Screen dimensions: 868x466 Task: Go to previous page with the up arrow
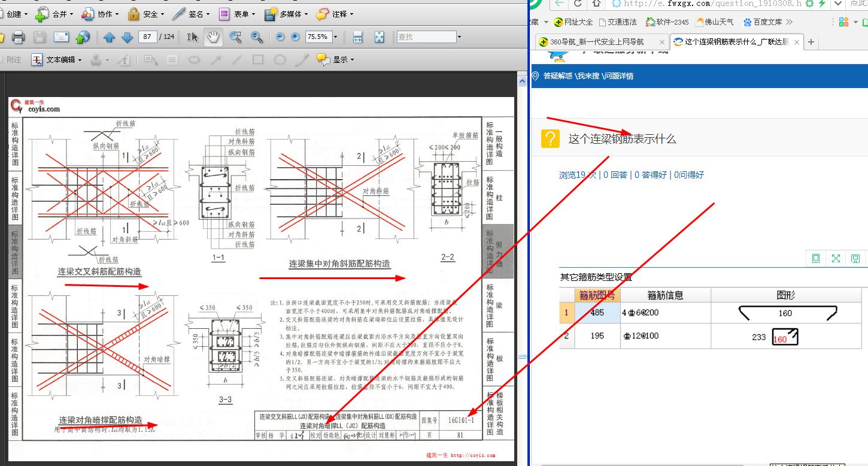pyautogui.click(x=109, y=37)
